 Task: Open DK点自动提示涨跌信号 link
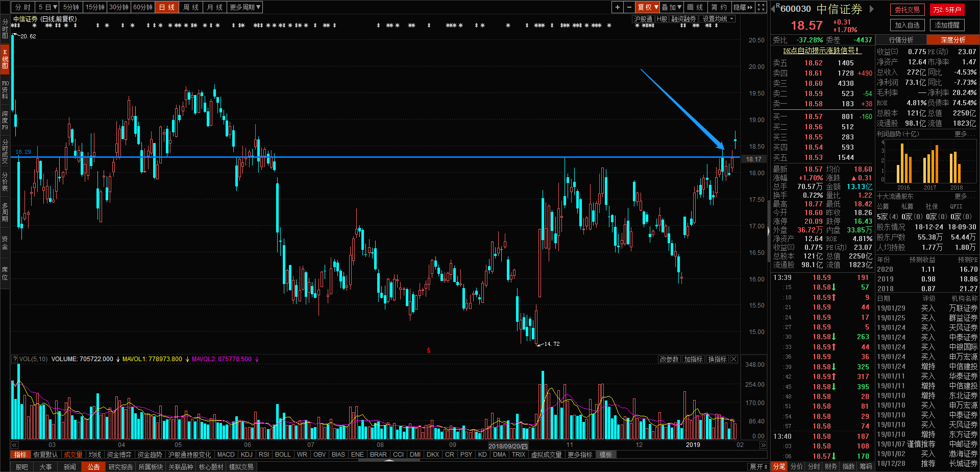822,51
